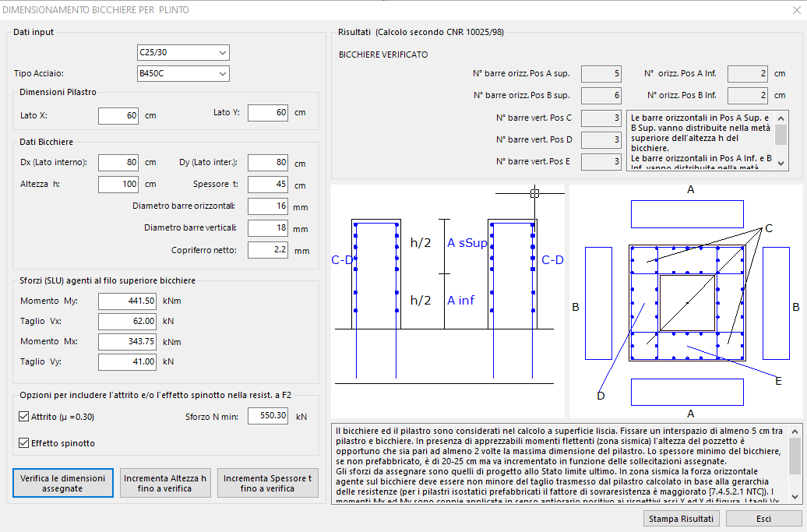Screen dimensions: 807x532
Task: Edit the Taglio Vy value
Action: click(127, 361)
